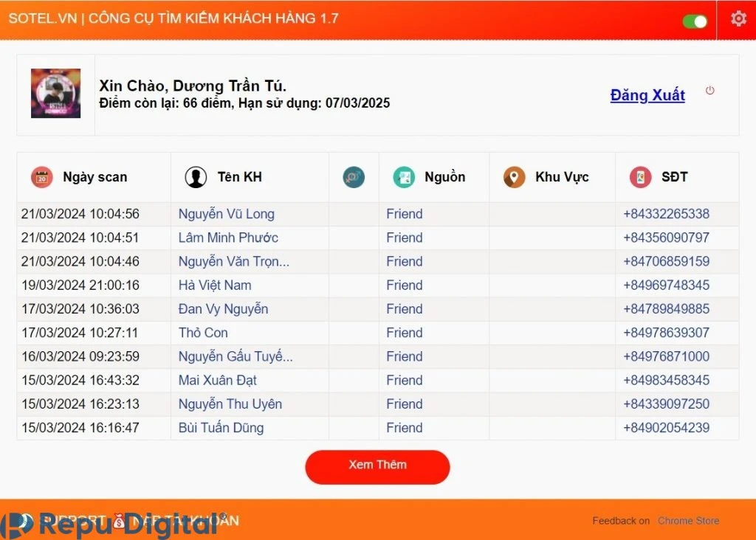Select the Khu Vực location pin icon
The height and width of the screenshot is (540, 756).
[514, 177]
